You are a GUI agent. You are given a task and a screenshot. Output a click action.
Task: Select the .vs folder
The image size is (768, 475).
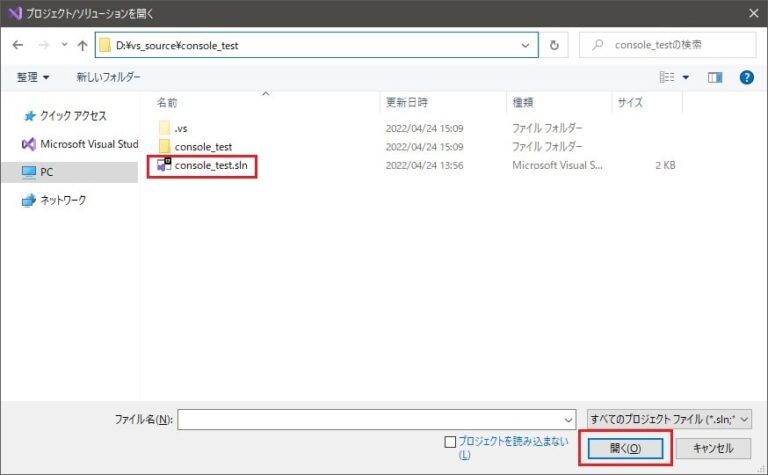point(180,128)
